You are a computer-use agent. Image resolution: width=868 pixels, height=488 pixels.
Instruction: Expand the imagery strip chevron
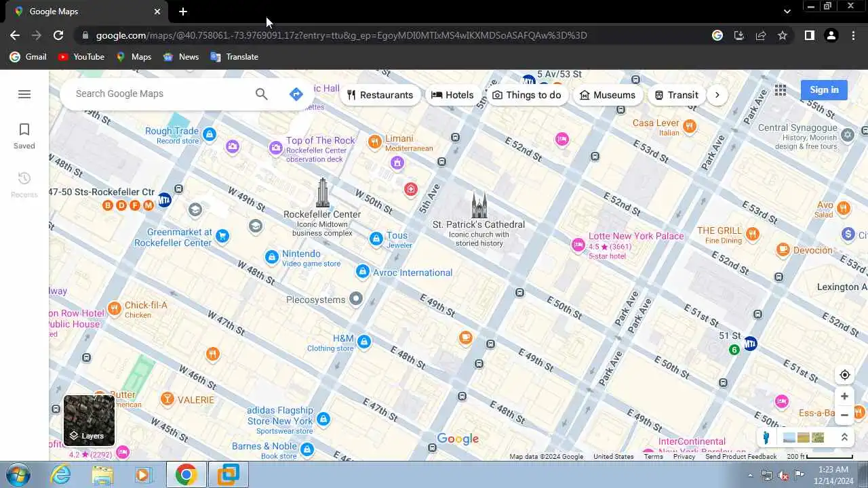[x=844, y=438]
